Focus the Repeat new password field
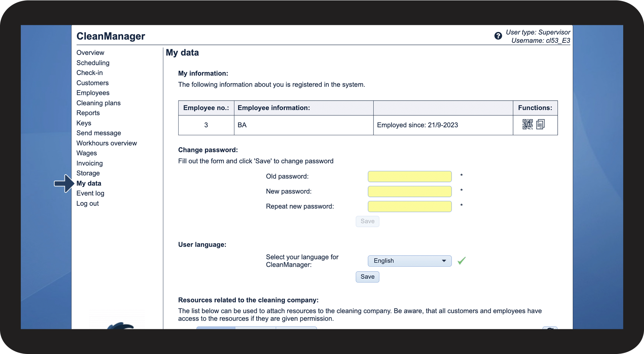Screen dimensions: 644x354 click(x=409, y=206)
